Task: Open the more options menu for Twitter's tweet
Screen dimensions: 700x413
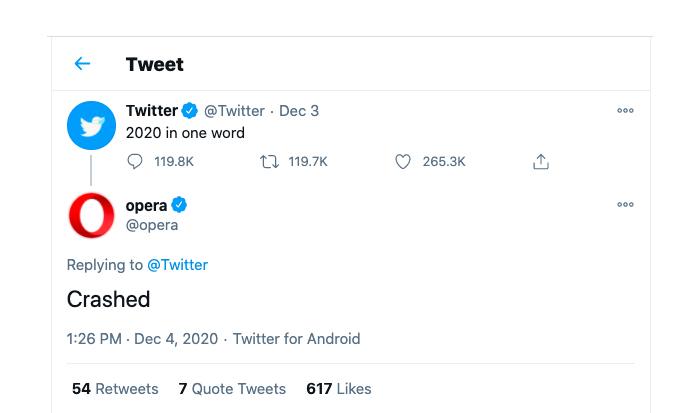Action: coord(625,110)
